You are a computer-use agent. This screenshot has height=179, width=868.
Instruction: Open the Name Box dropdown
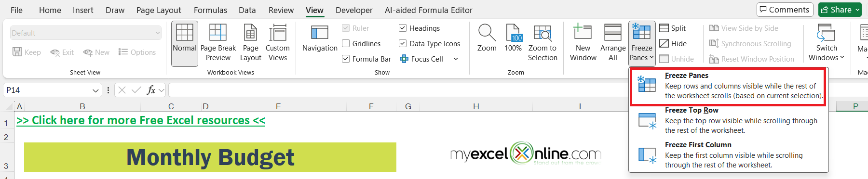pyautogui.click(x=95, y=90)
